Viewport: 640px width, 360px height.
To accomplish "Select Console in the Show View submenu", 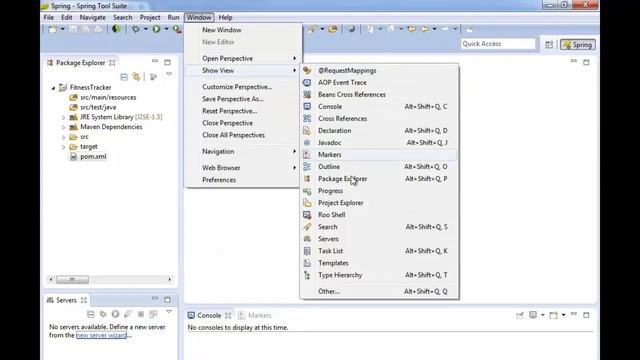I will pos(379,107).
